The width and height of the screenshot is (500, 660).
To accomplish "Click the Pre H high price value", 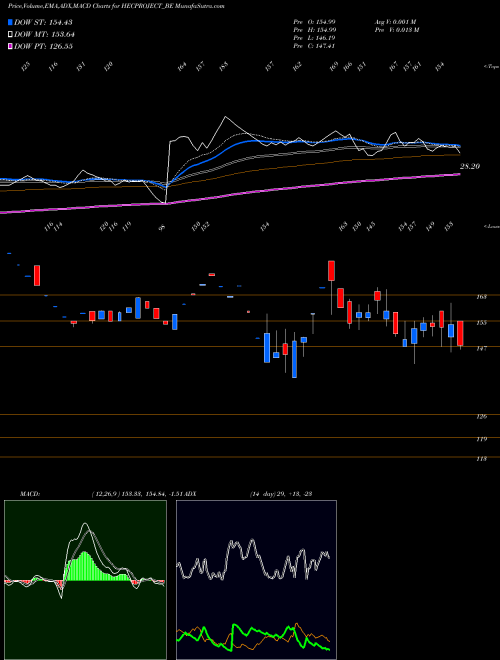I will click(314, 29).
